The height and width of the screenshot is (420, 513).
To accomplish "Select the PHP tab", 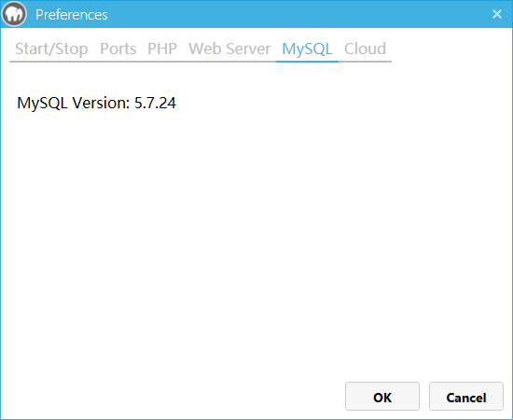I will [x=162, y=49].
